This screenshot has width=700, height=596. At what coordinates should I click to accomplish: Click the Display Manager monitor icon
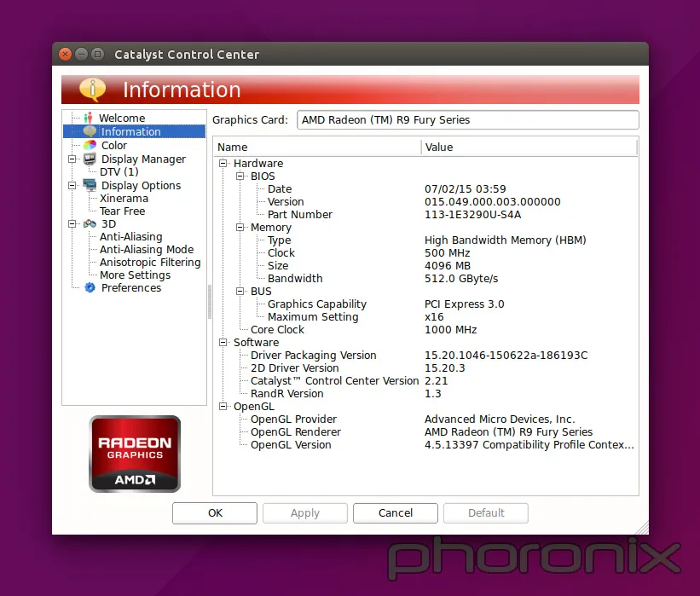(x=90, y=159)
